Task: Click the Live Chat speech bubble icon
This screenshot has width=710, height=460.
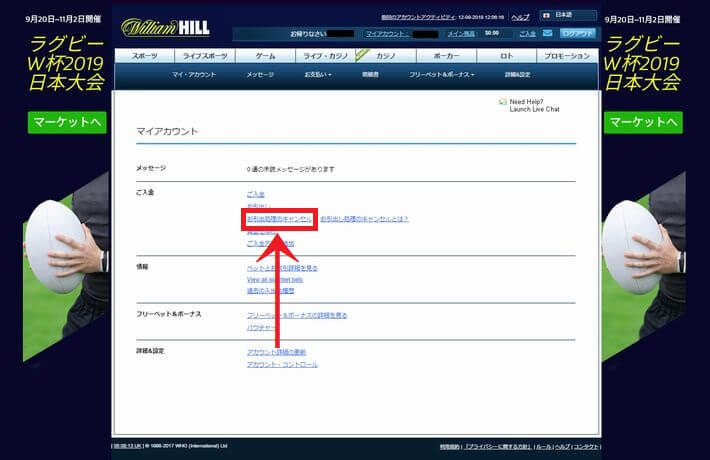Action: [503, 101]
